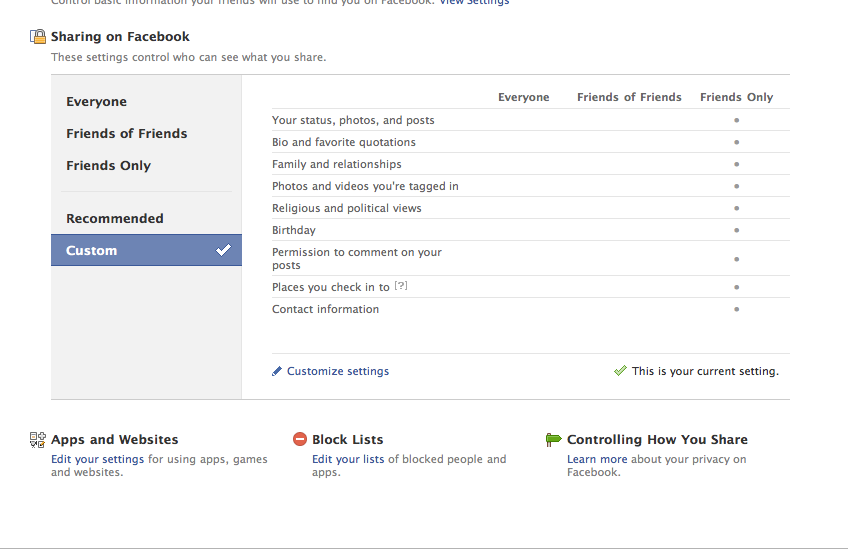The height and width of the screenshot is (549, 848).
Task: Click the white checkmark on Custom row
Action: coord(223,250)
